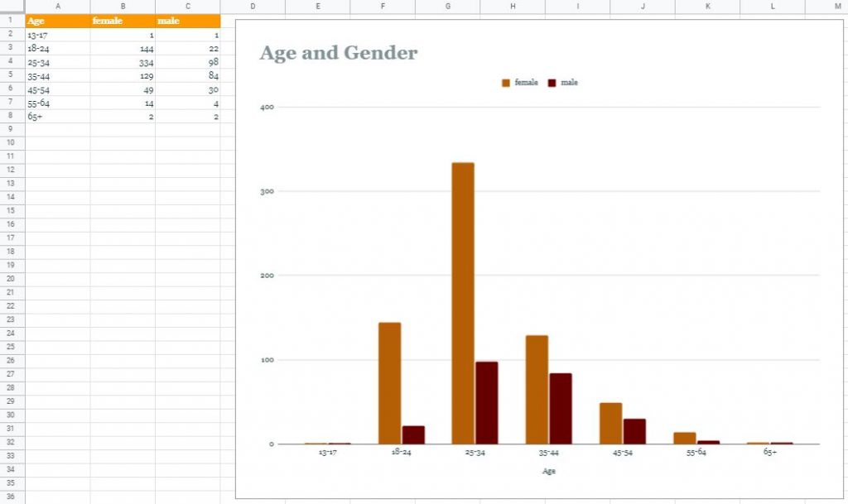This screenshot has width=848, height=504.
Task: Select column B header
Action: 123,7
